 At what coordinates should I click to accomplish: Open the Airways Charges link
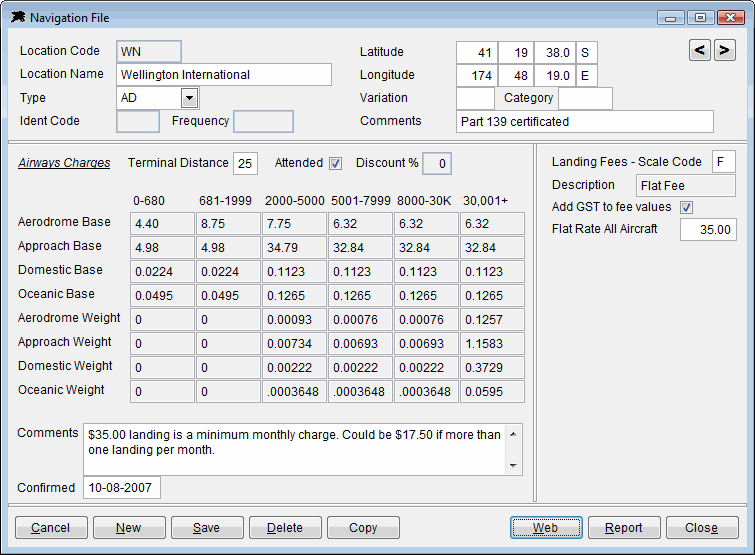(64, 163)
